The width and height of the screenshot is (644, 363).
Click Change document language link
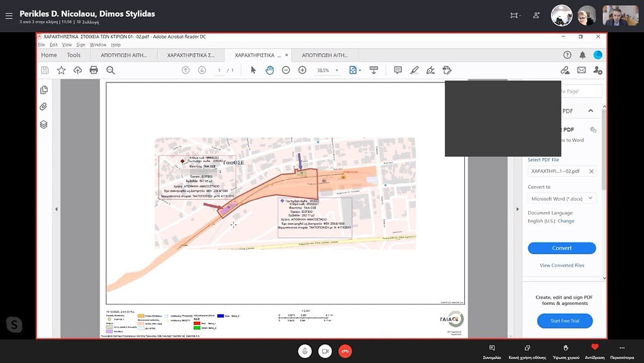coord(566,221)
